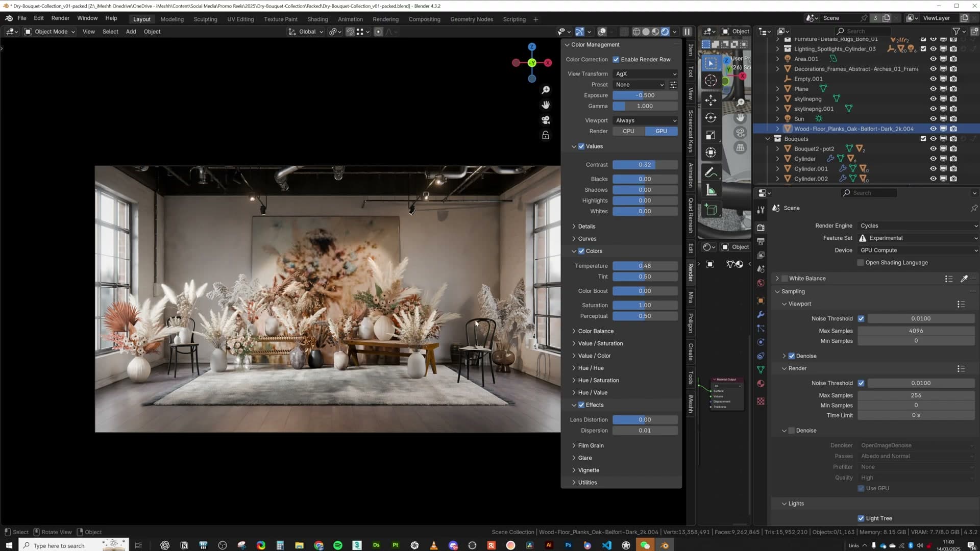Open the Add menu in viewport header

[131, 32]
